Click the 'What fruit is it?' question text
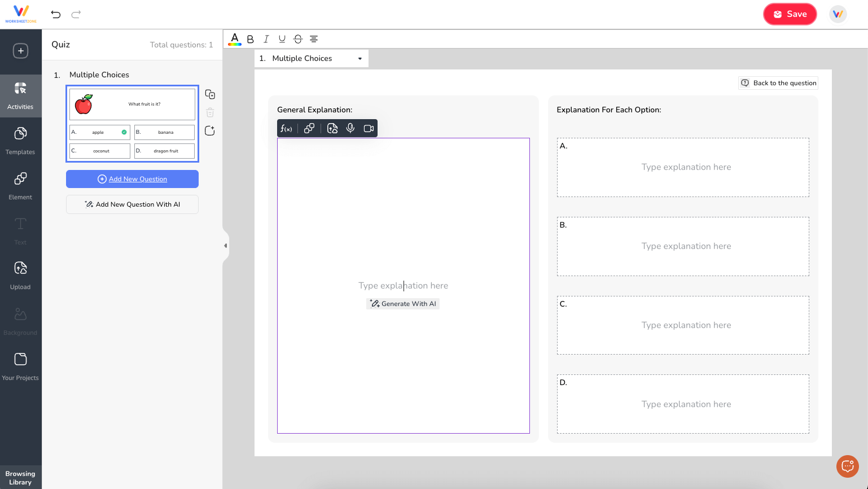Image resolution: width=868 pixels, height=489 pixels. pyautogui.click(x=144, y=104)
